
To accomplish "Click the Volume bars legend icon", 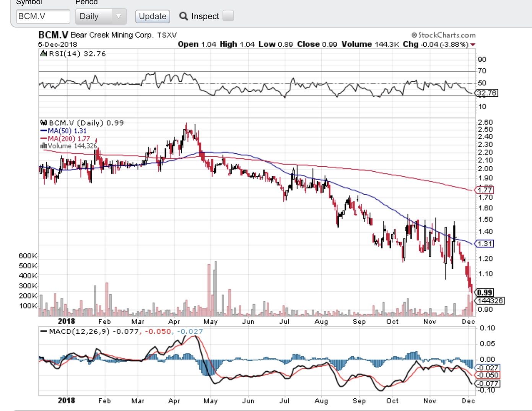I will [x=44, y=146].
